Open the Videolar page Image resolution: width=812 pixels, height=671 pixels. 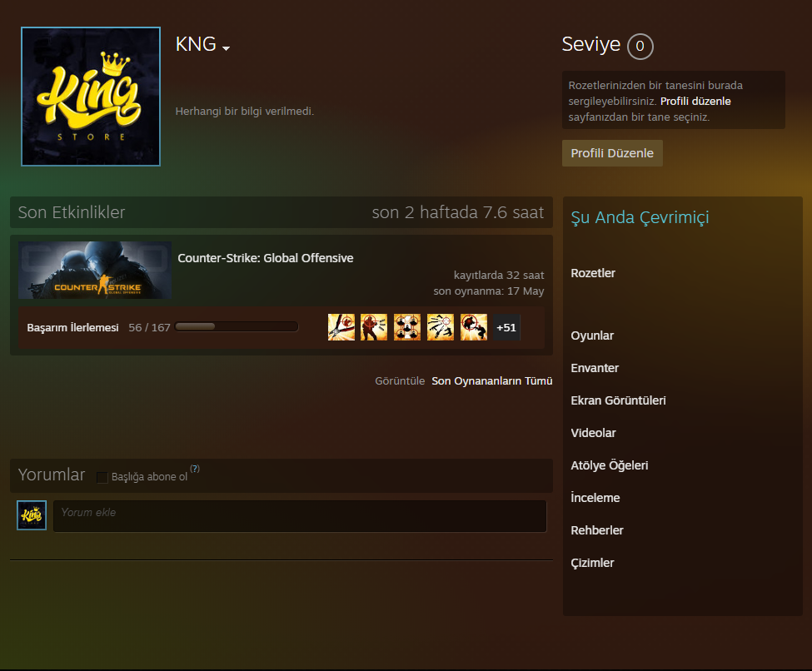tap(593, 433)
